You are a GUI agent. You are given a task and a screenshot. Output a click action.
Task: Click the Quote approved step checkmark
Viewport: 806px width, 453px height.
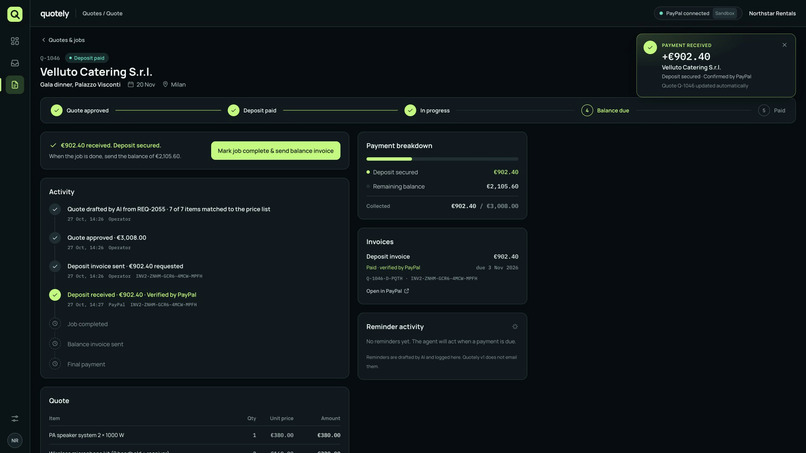click(x=57, y=111)
